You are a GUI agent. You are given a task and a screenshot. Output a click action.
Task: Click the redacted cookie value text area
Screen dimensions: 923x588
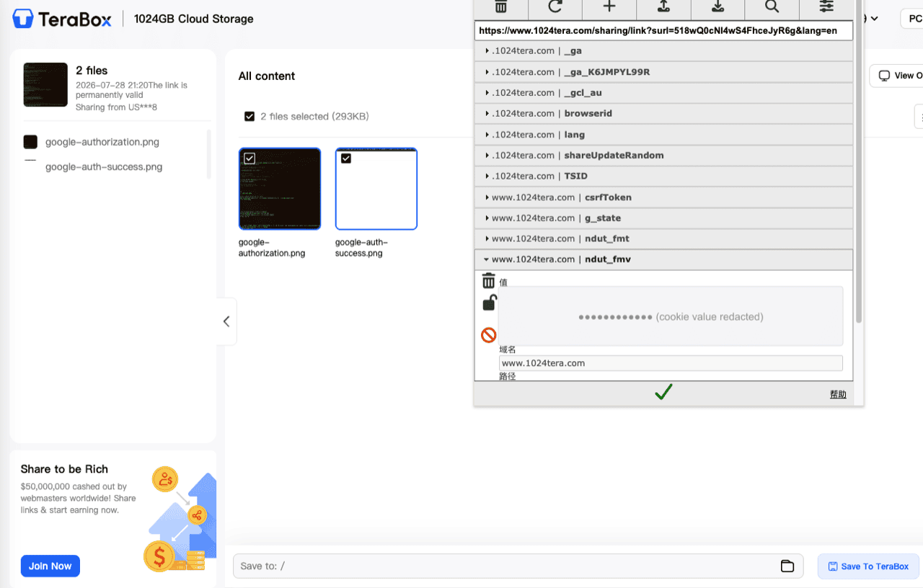coord(671,316)
